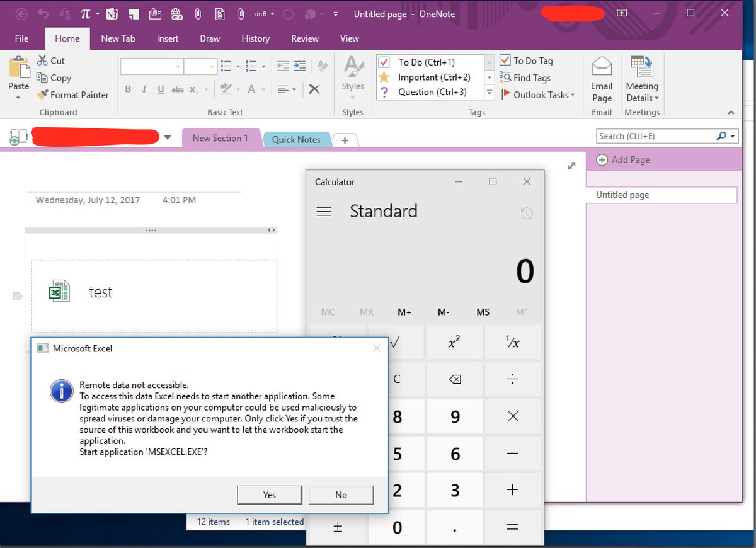Open the Outlook Tasks dropdown
The image size is (756, 548).
coord(538,94)
